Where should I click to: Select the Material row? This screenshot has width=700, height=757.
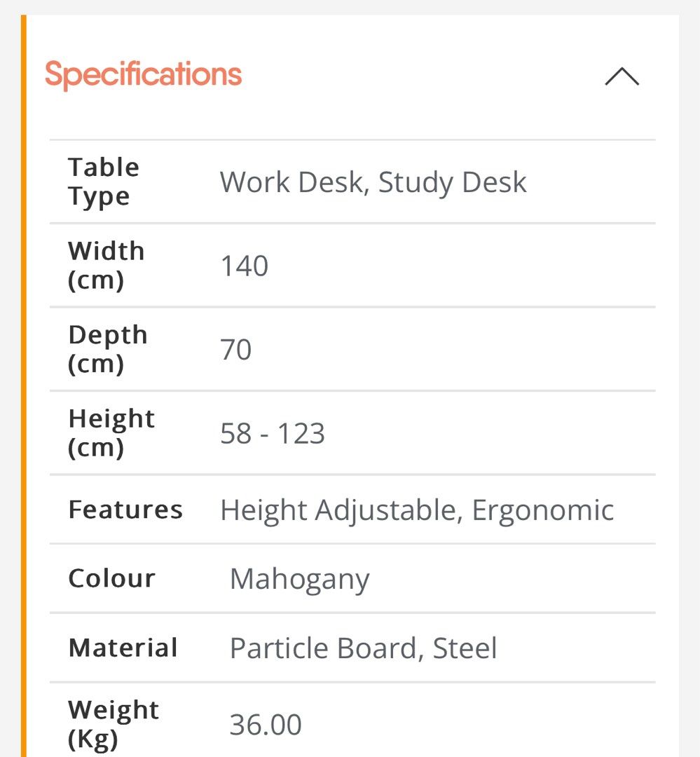(x=123, y=648)
